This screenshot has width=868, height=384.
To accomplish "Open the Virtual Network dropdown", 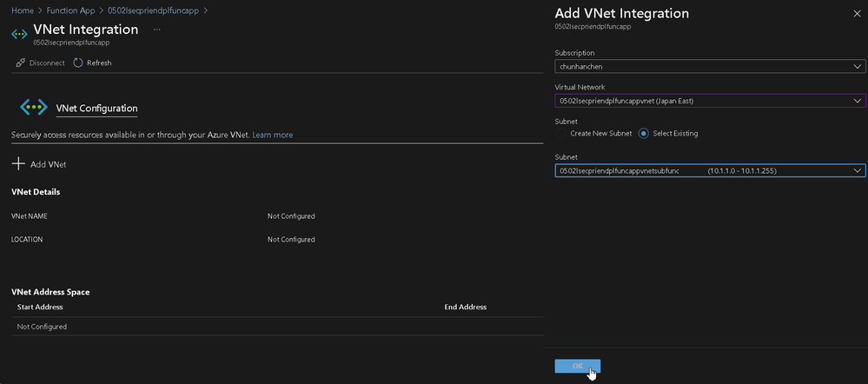I will [710, 101].
